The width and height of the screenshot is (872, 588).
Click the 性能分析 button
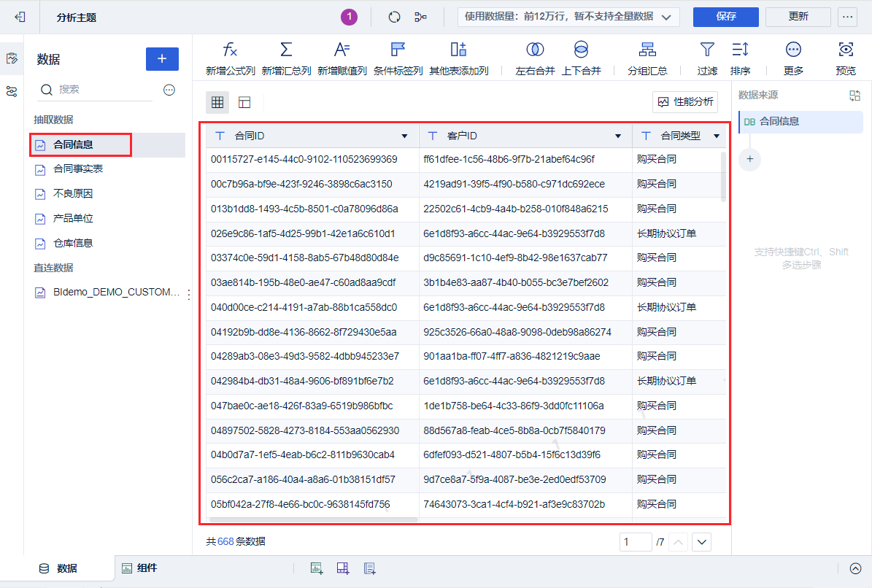point(685,102)
